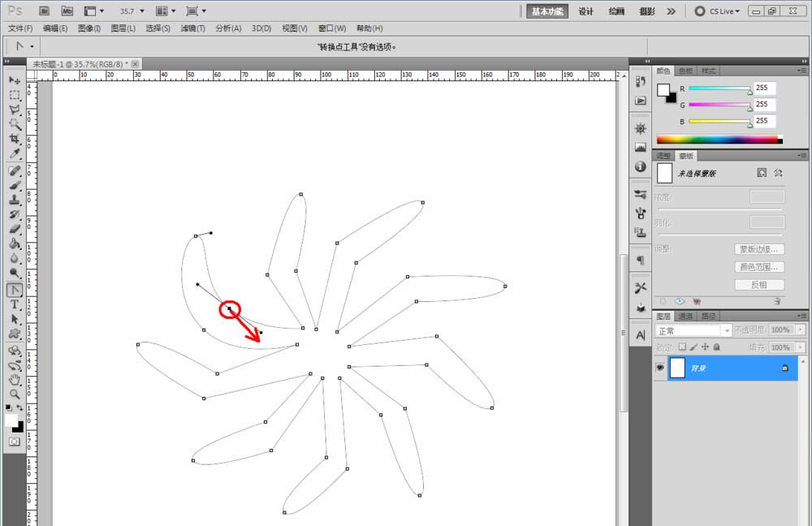The height and width of the screenshot is (526, 812).
Task: Toggle lock all icon
Action: tap(717, 347)
